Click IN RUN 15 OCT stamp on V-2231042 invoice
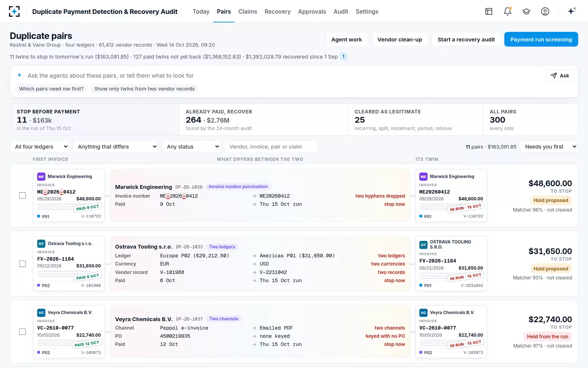Screen dimensions: 588x368 (x=465, y=277)
